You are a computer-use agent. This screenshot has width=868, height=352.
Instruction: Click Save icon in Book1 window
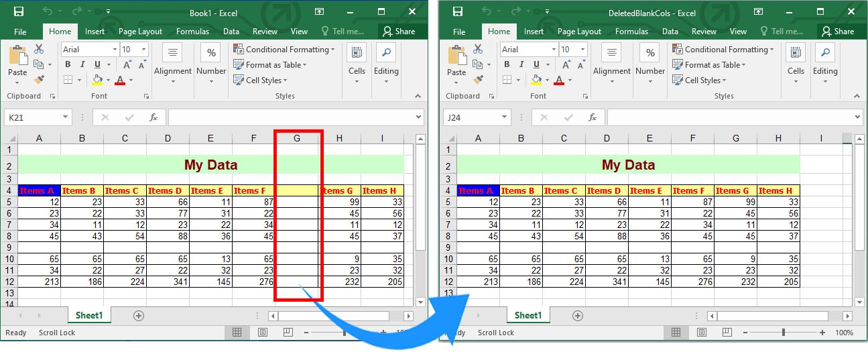pos(18,12)
